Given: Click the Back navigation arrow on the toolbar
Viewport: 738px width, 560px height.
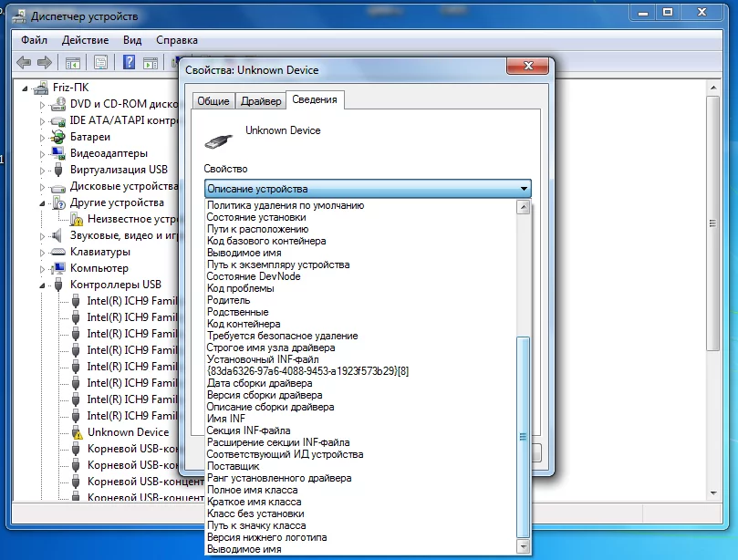Looking at the screenshot, I should pos(22,62).
